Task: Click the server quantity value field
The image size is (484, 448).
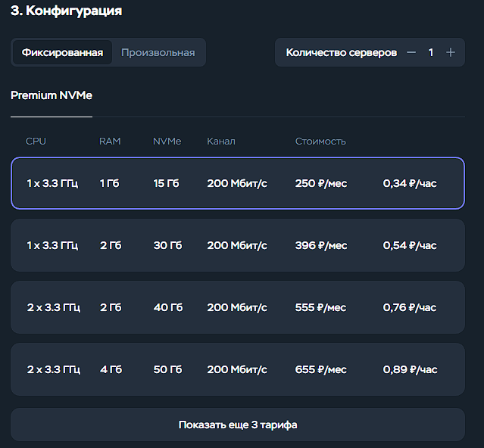Action: (x=431, y=52)
